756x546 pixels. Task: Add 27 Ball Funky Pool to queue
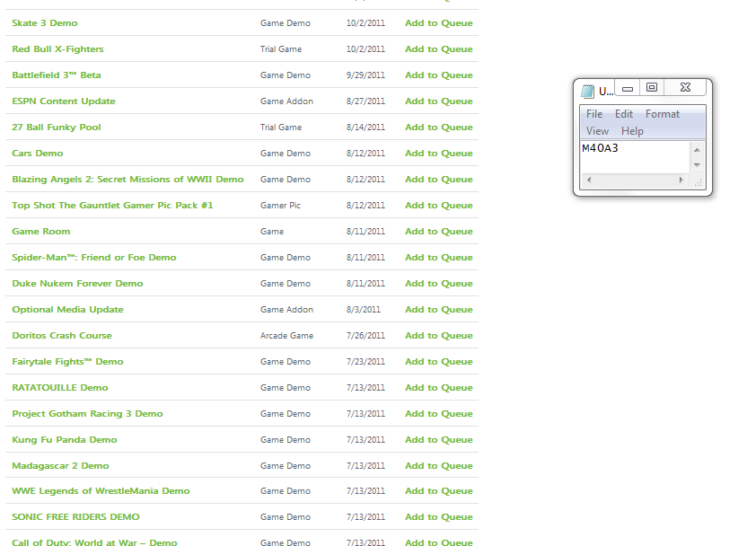(x=439, y=128)
